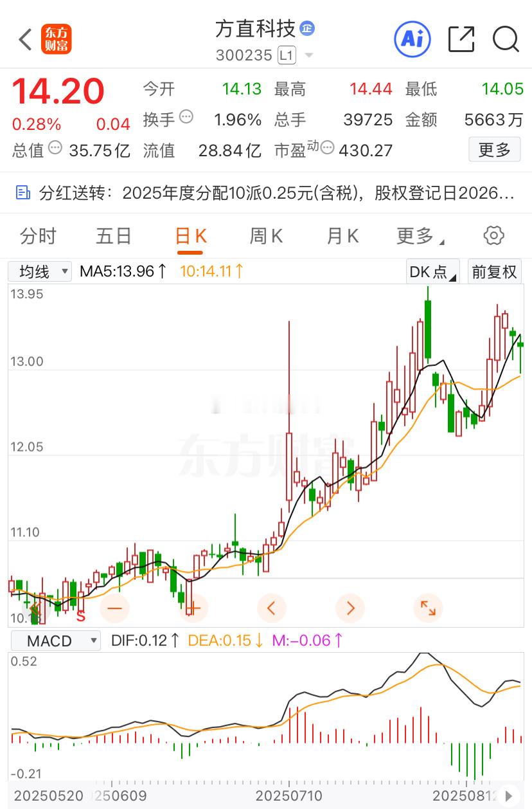Tap the enterprise badge beside 方直科技
The image size is (532, 809).
tap(307, 28)
